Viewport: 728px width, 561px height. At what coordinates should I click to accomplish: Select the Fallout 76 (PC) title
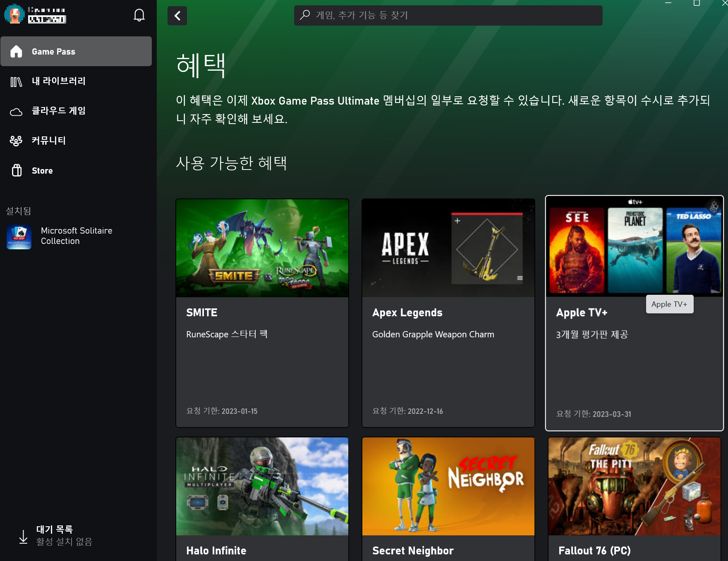point(594,551)
